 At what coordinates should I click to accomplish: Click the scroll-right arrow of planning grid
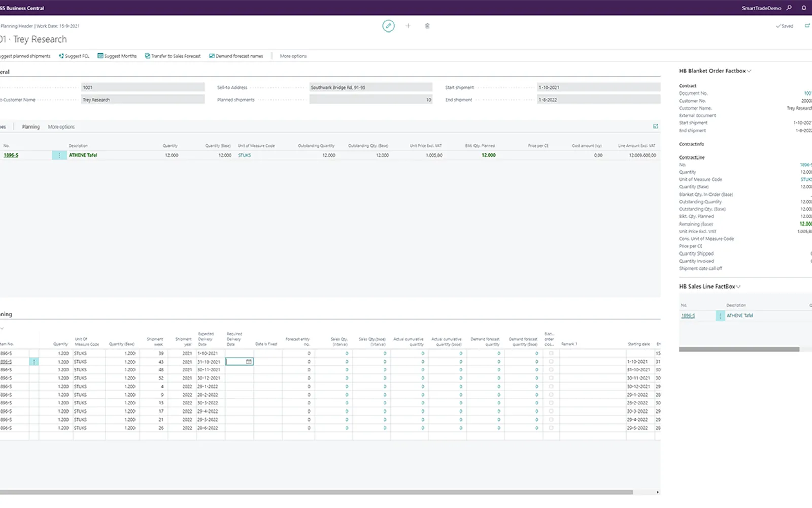[x=657, y=492]
